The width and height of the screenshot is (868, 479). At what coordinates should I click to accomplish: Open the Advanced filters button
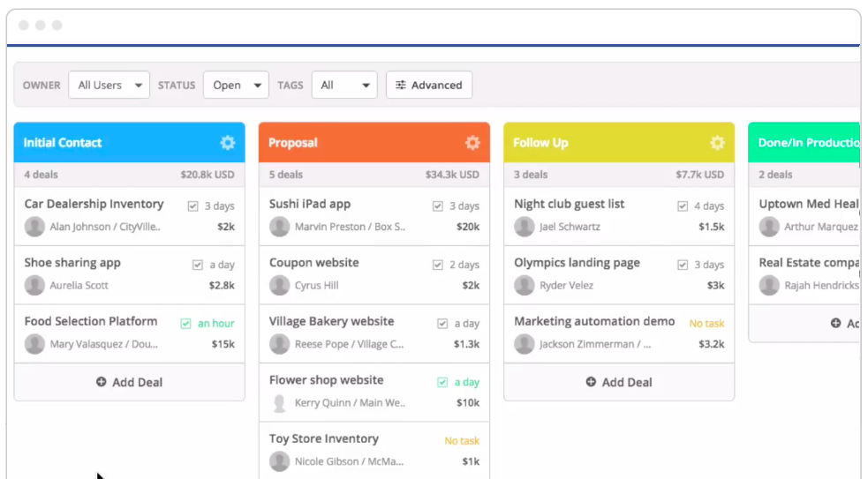pyautogui.click(x=429, y=86)
